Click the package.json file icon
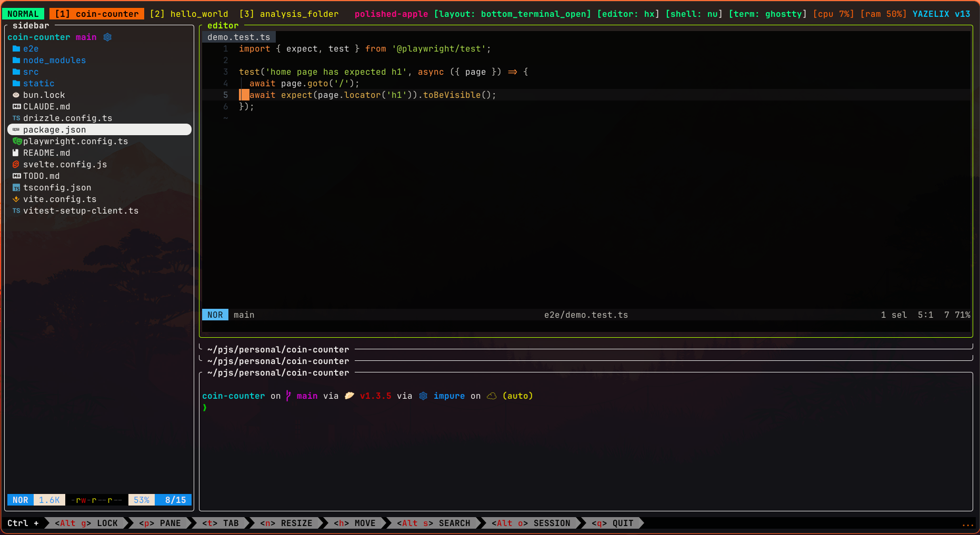Image resolution: width=980 pixels, height=535 pixels. pos(16,130)
